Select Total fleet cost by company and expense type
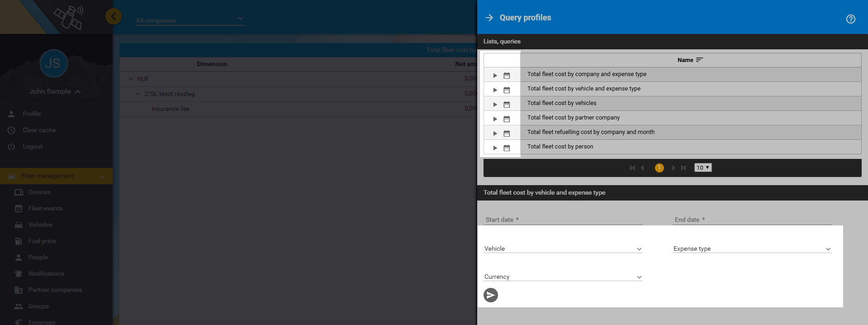 click(x=587, y=74)
